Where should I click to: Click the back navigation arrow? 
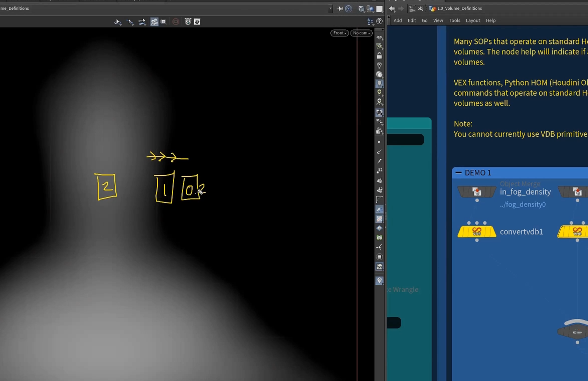coord(392,9)
